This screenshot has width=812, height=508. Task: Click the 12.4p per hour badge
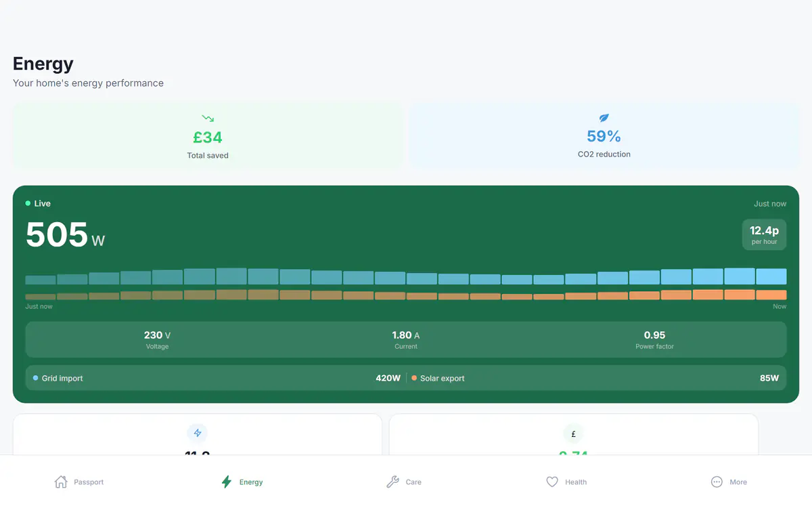click(764, 234)
